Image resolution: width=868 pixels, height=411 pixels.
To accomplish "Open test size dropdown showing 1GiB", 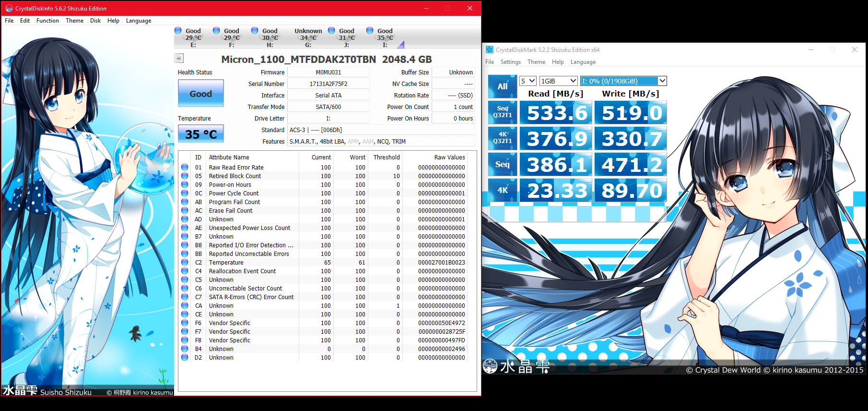I will 558,81.
